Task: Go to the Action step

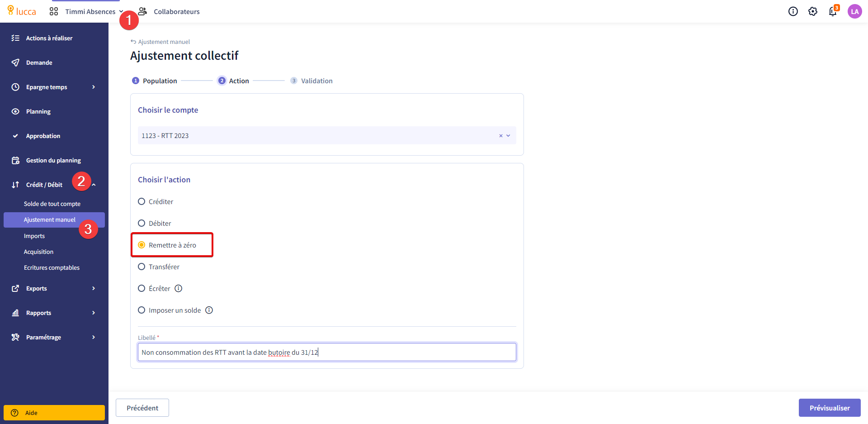Action: point(233,81)
